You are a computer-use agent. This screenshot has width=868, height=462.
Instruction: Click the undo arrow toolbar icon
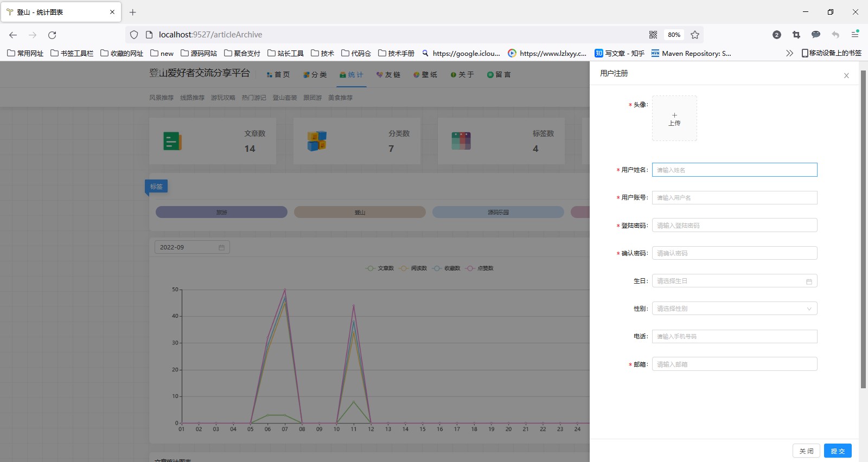pos(835,35)
